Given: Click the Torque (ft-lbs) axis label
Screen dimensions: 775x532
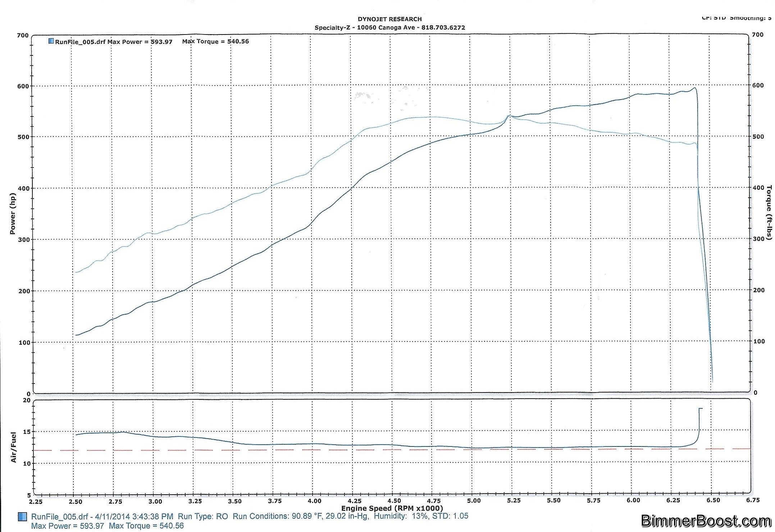Looking at the screenshot, I should [769, 212].
